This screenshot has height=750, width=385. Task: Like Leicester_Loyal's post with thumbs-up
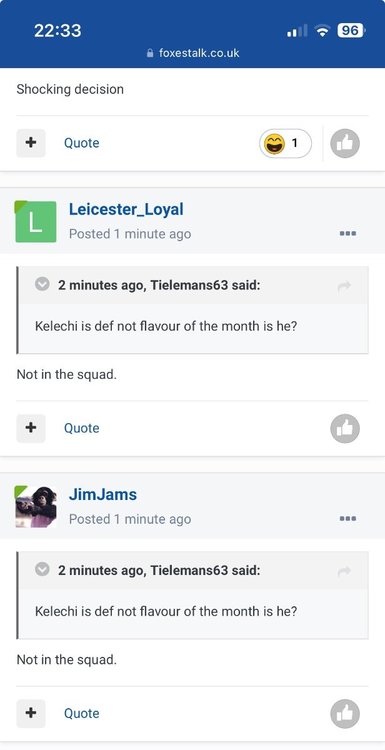(345, 428)
